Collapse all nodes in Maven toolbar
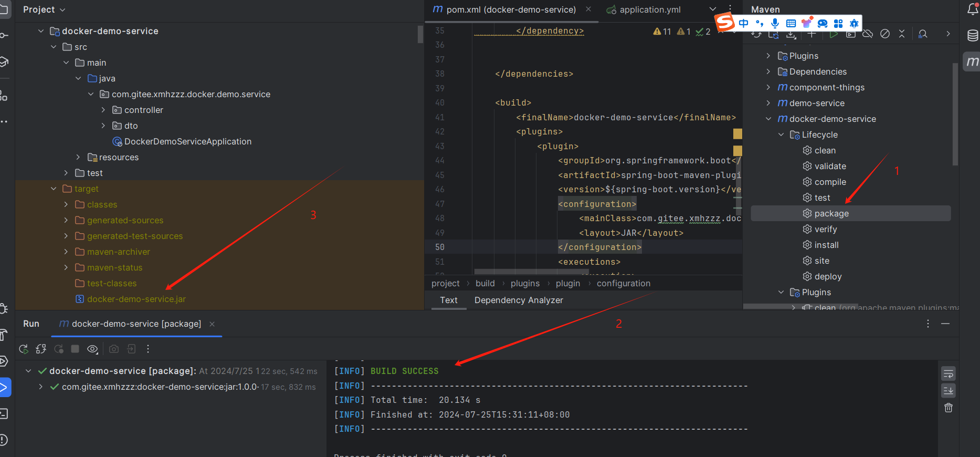This screenshot has width=980, height=457. click(x=902, y=34)
